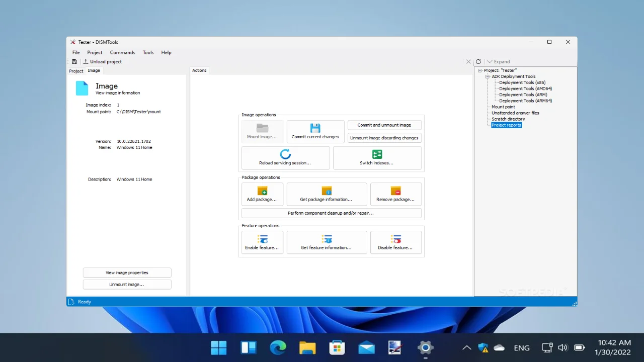644x362 pixels.
Task: Open the Commands menu
Action: pyautogui.click(x=122, y=52)
